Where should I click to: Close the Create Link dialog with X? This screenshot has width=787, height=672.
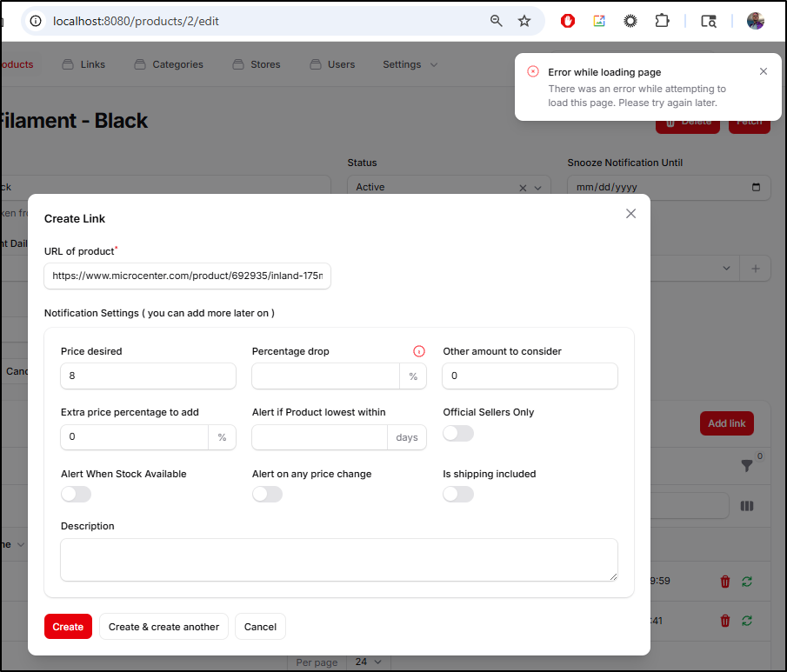(631, 214)
